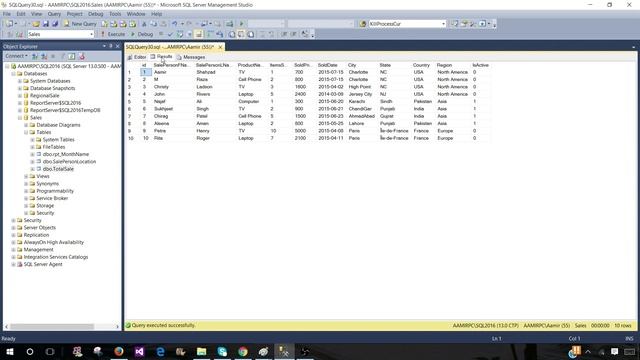Click the Execute button
Viewport: 640px width, 360px height.
pyautogui.click(x=113, y=34)
